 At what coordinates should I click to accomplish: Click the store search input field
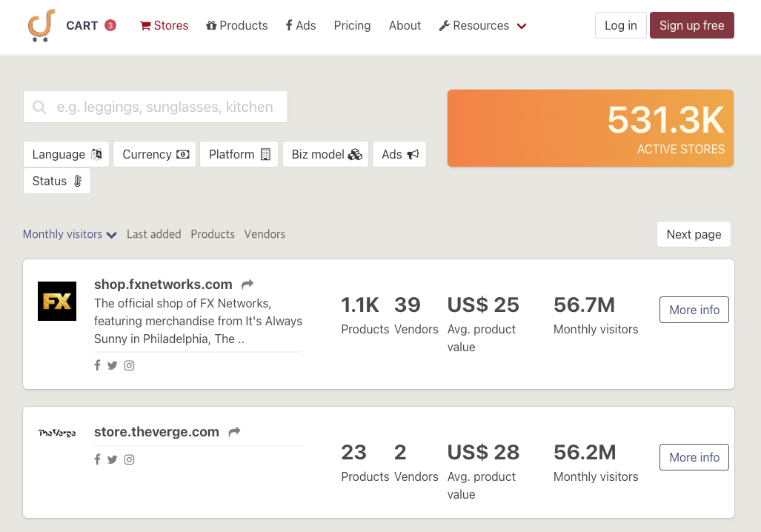pos(156,107)
